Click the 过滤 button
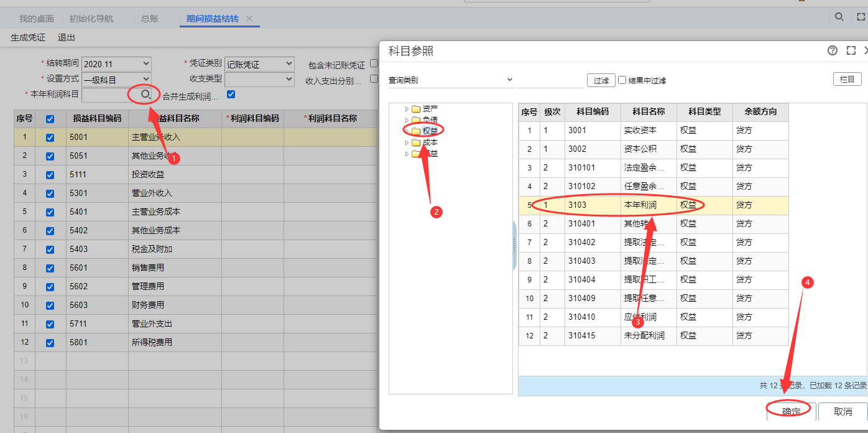Viewport: 868px width, 433px height. [601, 80]
